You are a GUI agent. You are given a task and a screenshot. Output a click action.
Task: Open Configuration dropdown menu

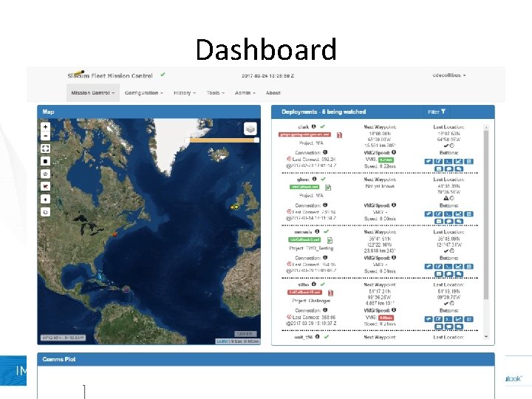pos(144,92)
